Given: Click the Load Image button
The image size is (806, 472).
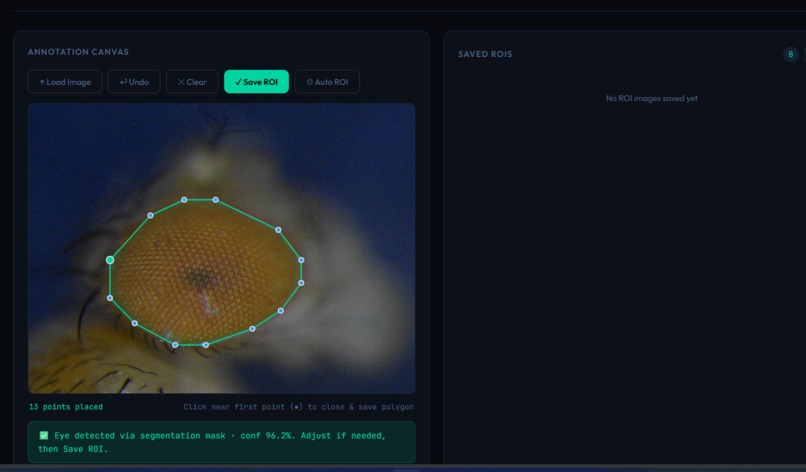Looking at the screenshot, I should pyautogui.click(x=65, y=82).
